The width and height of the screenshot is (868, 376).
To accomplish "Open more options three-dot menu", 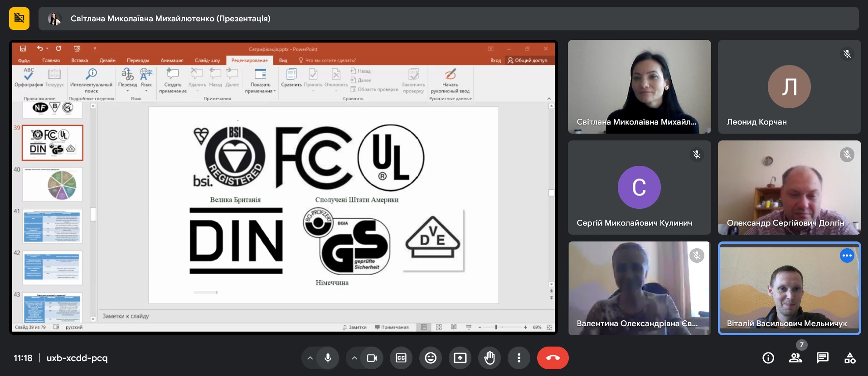I will [x=519, y=358].
